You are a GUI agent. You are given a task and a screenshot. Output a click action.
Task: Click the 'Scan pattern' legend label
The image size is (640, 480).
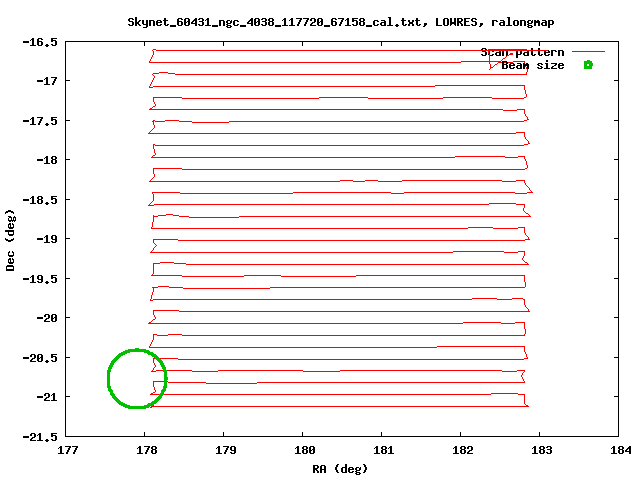[x=522, y=52]
